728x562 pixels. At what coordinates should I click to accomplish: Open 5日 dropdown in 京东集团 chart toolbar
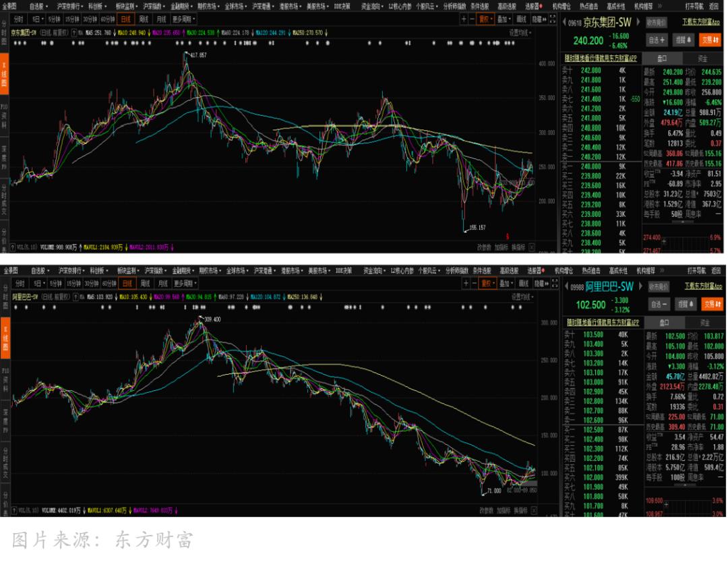pos(38,20)
